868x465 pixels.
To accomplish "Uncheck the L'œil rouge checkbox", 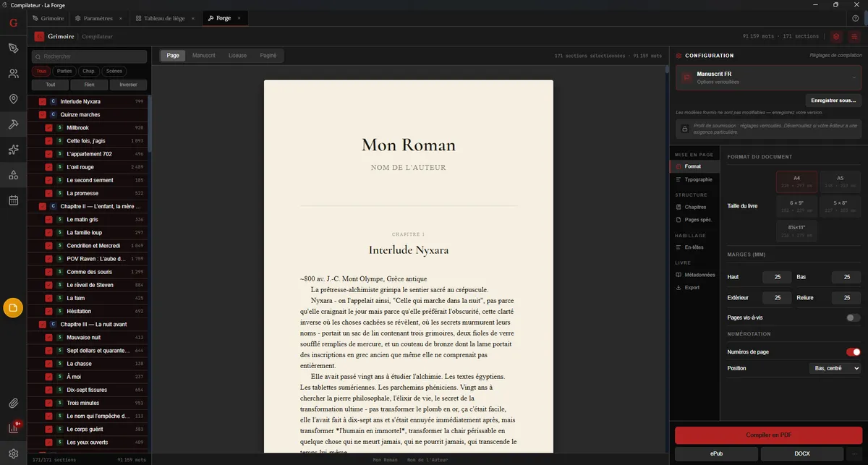I will [x=48, y=167].
